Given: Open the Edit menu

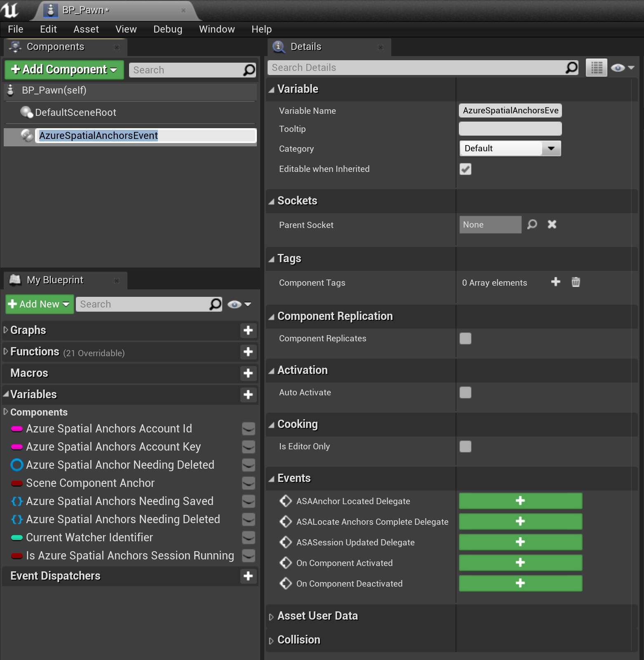Looking at the screenshot, I should 48,29.
